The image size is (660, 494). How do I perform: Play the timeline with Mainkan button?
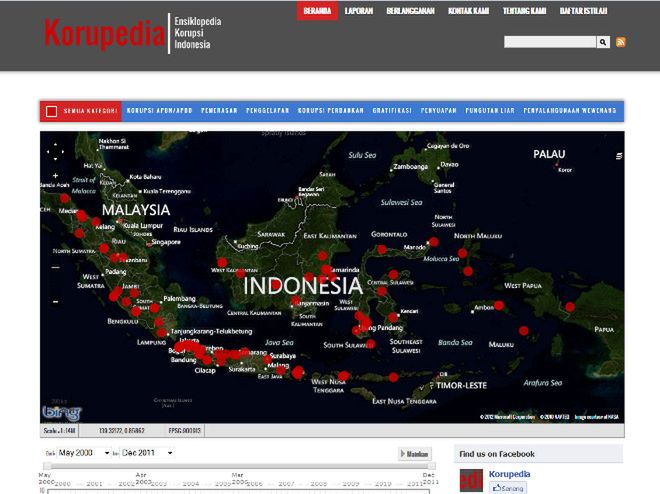[415, 454]
